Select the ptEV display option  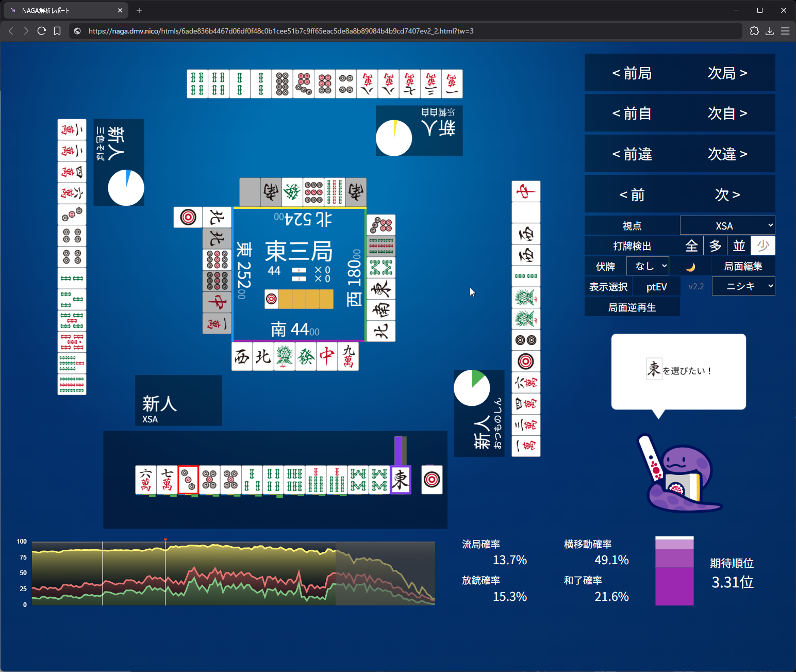(656, 287)
